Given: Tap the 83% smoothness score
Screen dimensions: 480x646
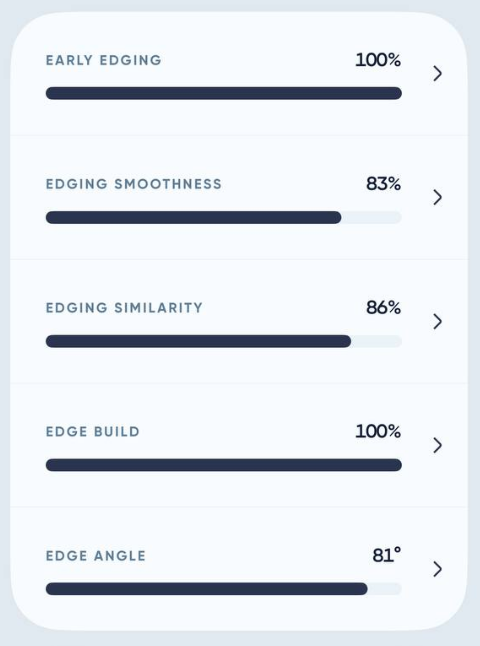Looking at the screenshot, I should tap(383, 184).
